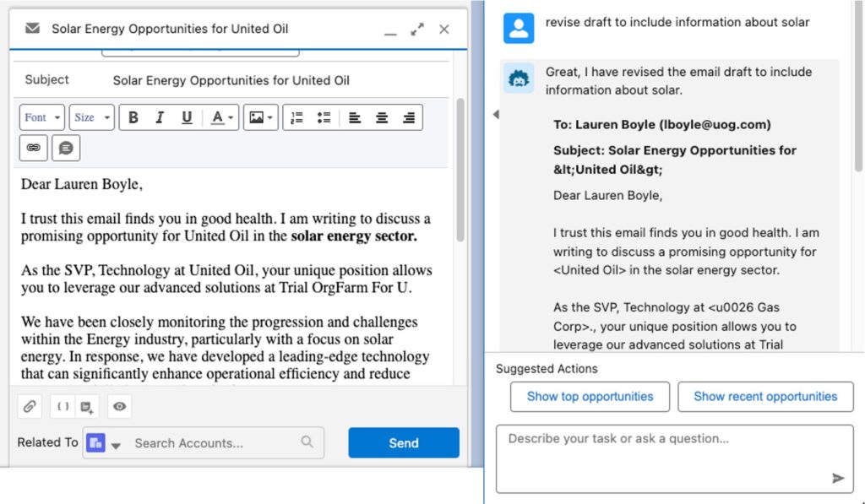Screen dimensions: 865x504
Task: Insert merge field with braces icon
Action: point(63,406)
